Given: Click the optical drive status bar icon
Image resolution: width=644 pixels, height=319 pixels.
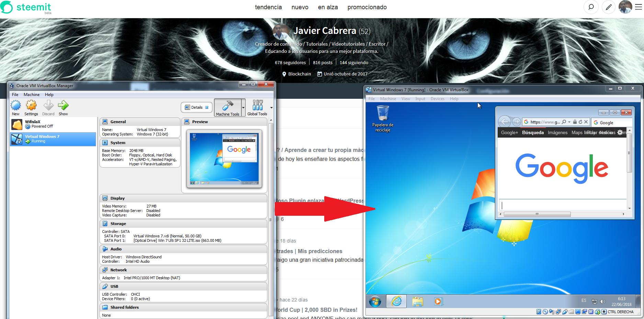Looking at the screenshot, I should pos(545,312).
